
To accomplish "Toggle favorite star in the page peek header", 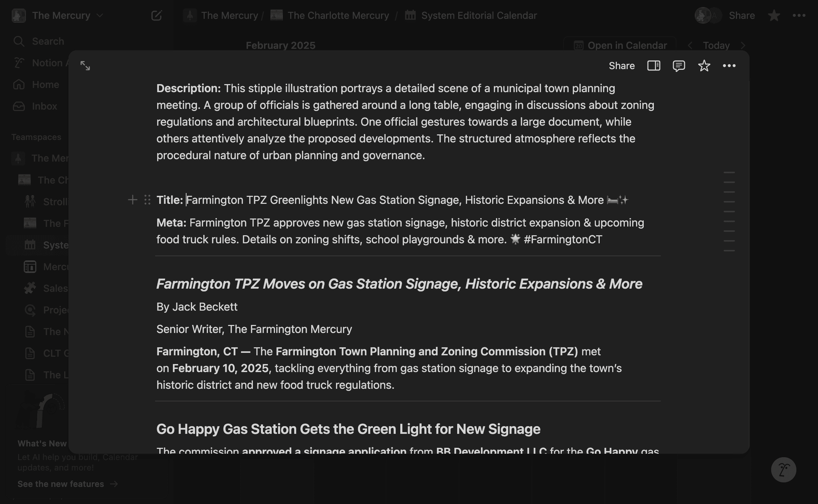I will [704, 66].
